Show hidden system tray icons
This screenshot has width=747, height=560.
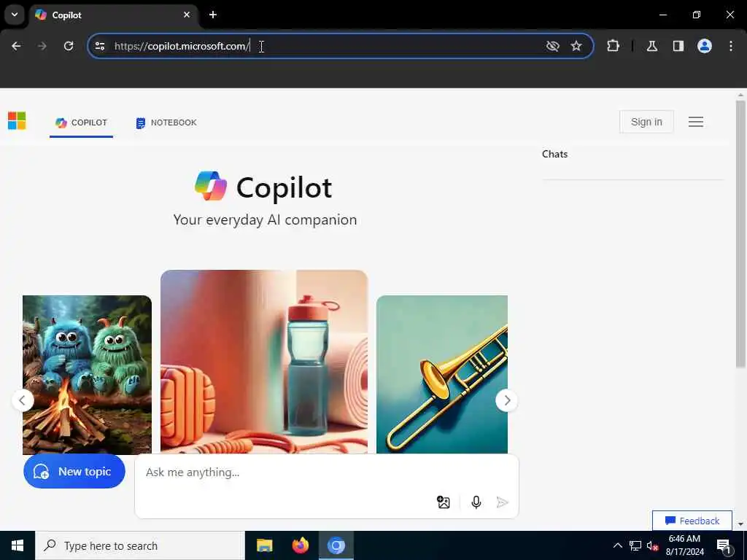[617, 545]
